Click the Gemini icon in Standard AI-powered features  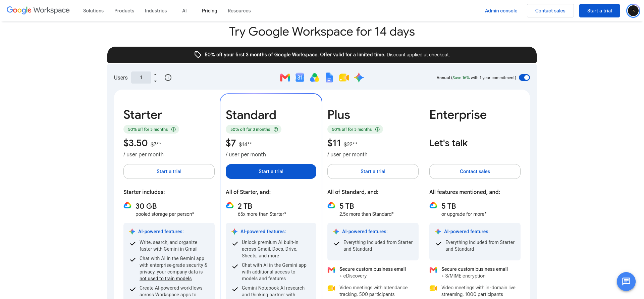pos(234,232)
